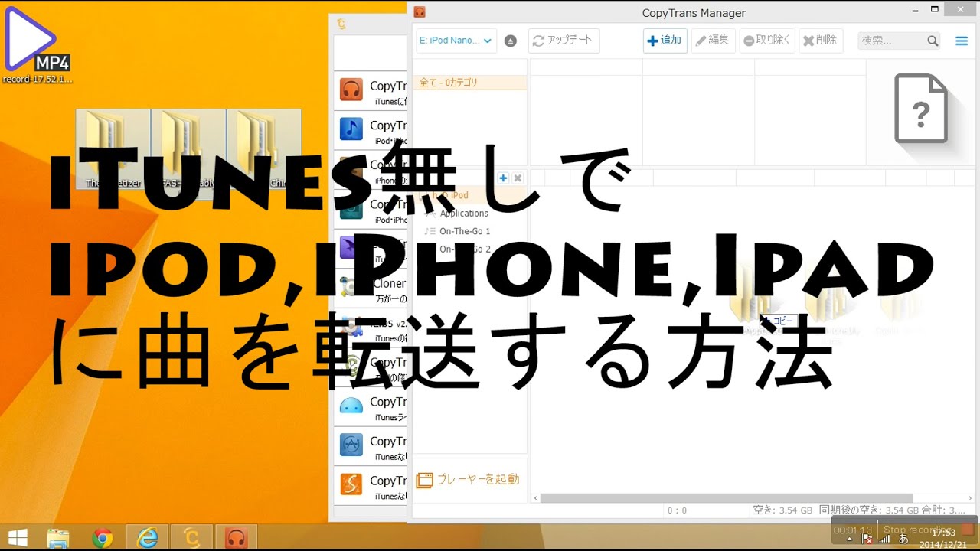Select the Applications playlist
The image size is (980, 551).
tap(463, 214)
